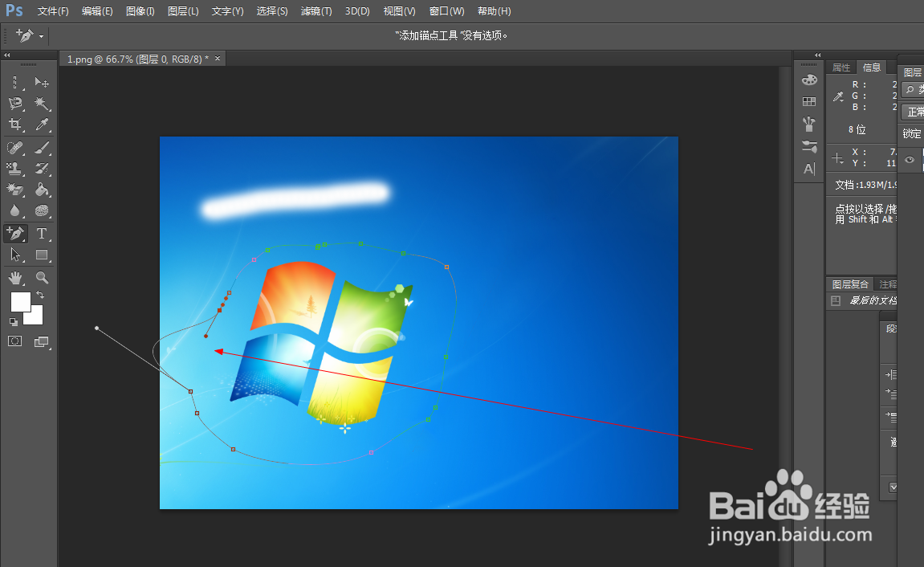The image size is (924, 567).
Task: Select the Add Anchor Point pen tool
Action: [15, 234]
